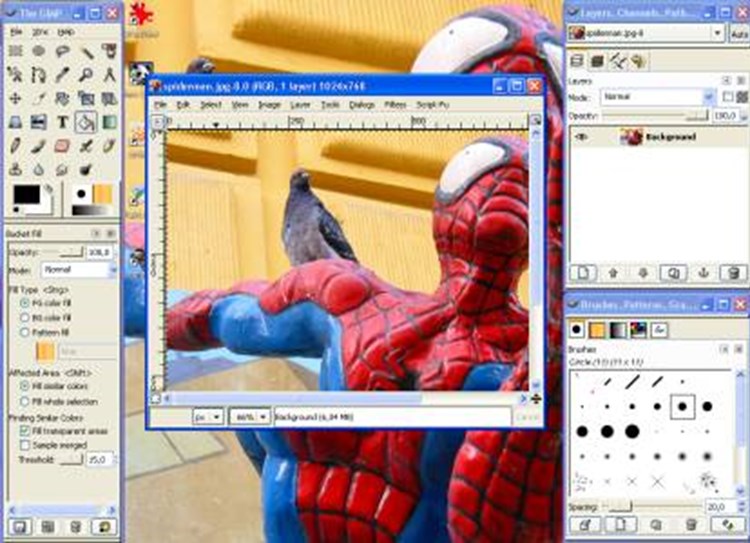Switch to the Channels tab in Layers dialog
The image size is (750, 543).
coord(597,61)
